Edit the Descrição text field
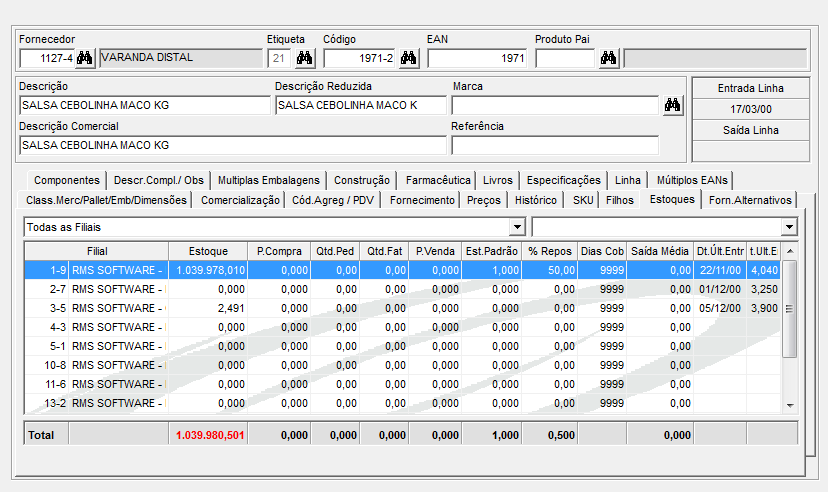 tap(145, 105)
